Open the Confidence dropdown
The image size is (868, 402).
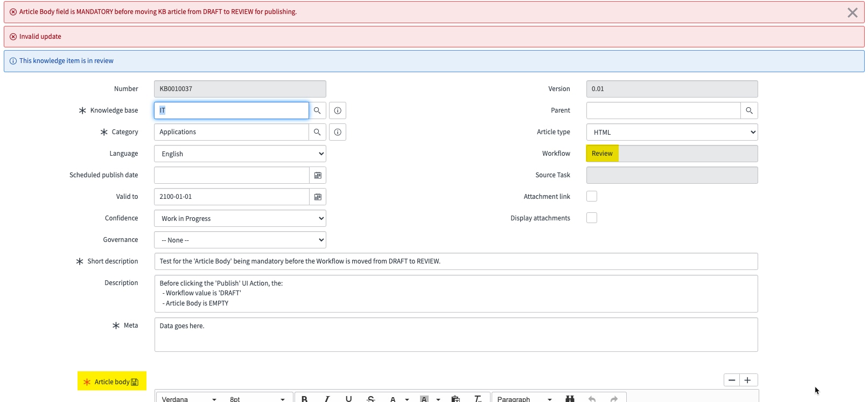(240, 218)
